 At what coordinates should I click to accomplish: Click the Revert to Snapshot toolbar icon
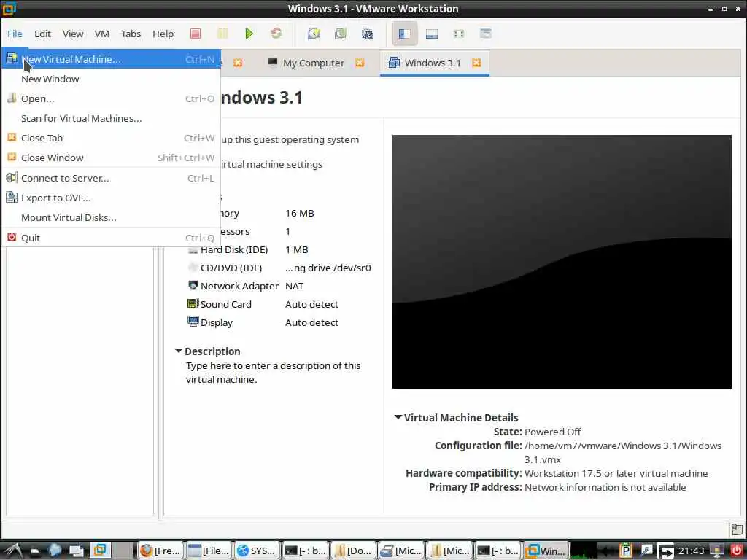pyautogui.click(x=340, y=34)
